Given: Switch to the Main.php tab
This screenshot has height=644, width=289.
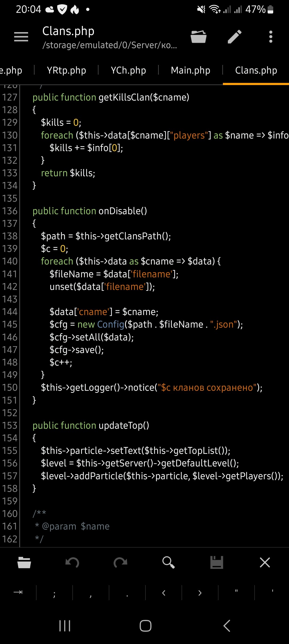Looking at the screenshot, I should pos(191,70).
